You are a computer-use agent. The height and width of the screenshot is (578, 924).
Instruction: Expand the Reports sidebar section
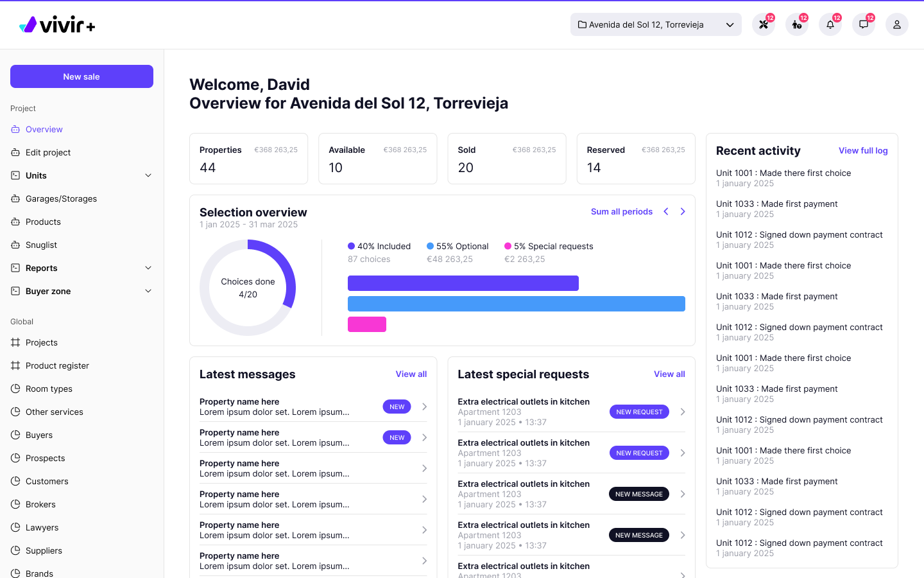coord(148,268)
